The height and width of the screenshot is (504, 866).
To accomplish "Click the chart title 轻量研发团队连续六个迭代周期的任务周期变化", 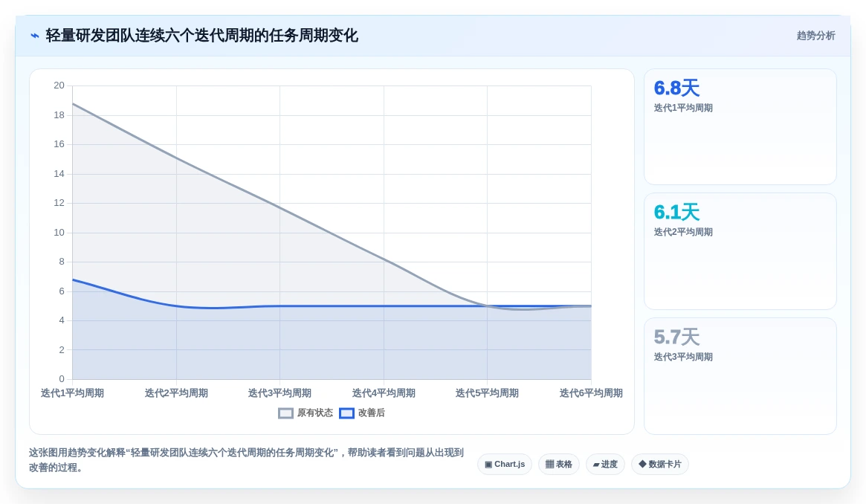I will (x=202, y=36).
